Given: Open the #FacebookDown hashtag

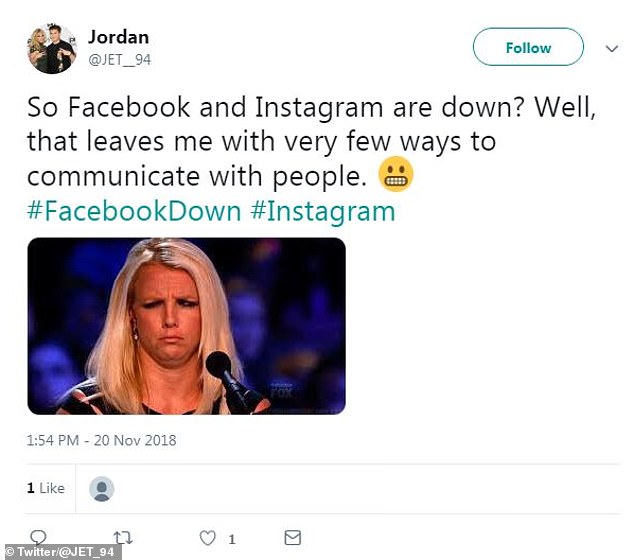Looking at the screenshot, I should [x=134, y=211].
